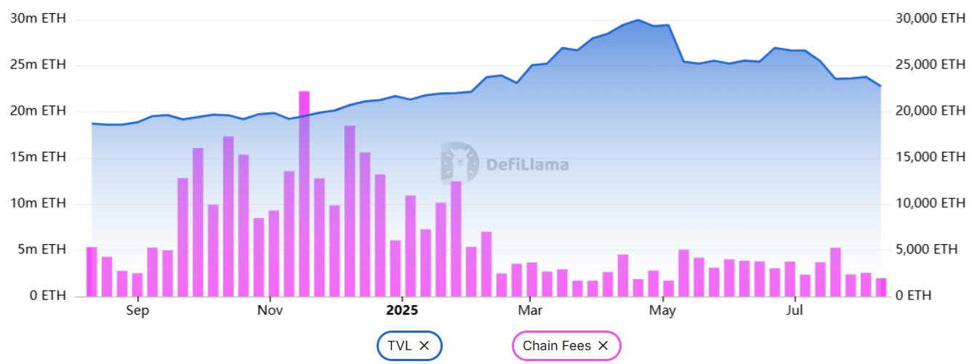This screenshot has width=980, height=364.
Task: Click the Sep label on the time axis
Action: point(137,311)
